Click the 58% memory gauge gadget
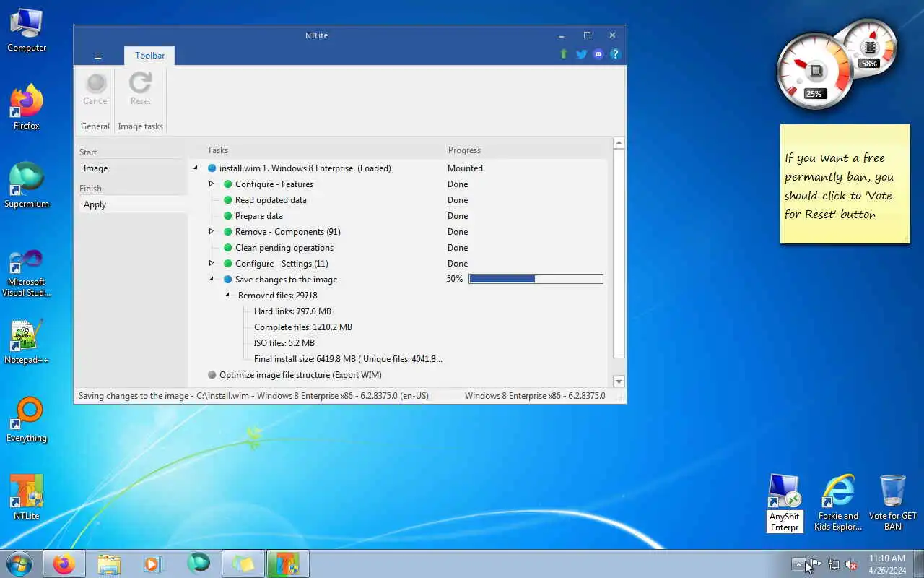The image size is (924, 578). tap(870, 47)
